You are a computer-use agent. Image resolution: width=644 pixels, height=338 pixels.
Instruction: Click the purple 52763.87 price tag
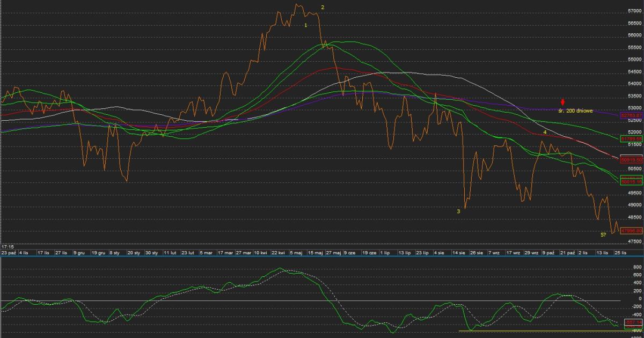[631, 115]
